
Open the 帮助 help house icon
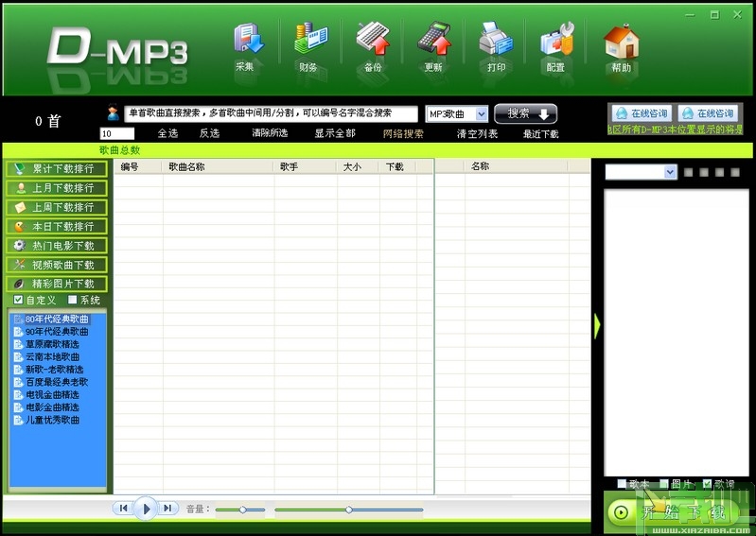click(x=621, y=47)
